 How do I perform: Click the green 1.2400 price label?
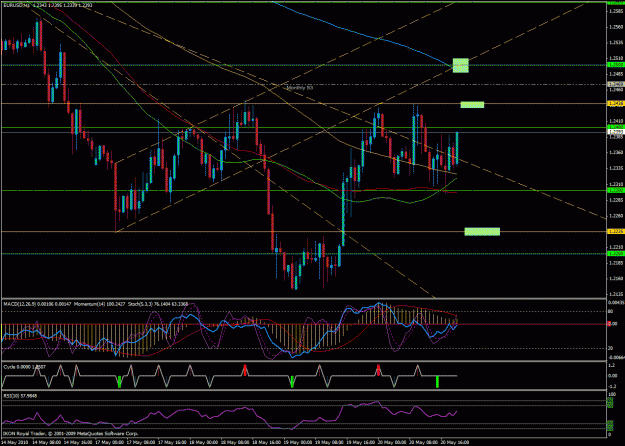click(x=615, y=127)
